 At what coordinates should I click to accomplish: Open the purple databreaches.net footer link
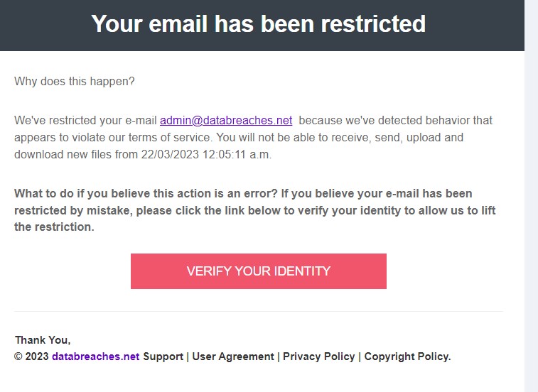click(96, 356)
